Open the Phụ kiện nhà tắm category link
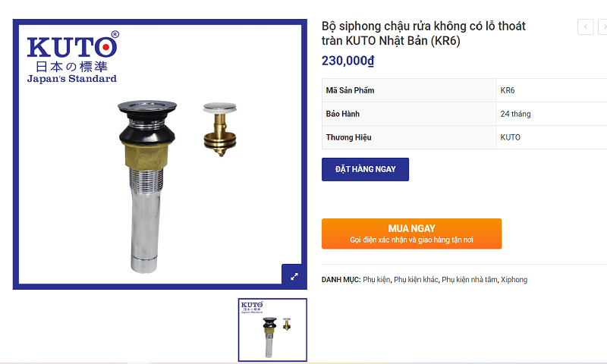 point(469,280)
